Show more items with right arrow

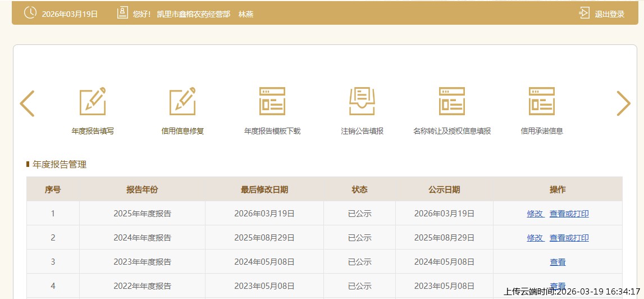(623, 103)
